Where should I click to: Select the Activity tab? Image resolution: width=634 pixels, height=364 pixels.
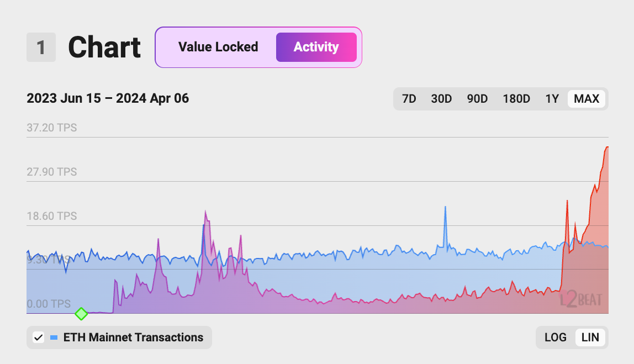[x=316, y=47]
